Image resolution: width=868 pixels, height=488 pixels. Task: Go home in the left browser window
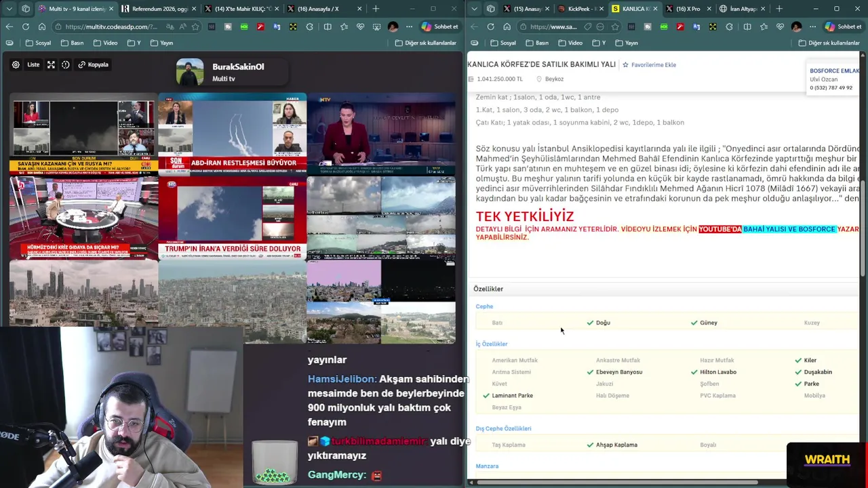click(x=42, y=26)
